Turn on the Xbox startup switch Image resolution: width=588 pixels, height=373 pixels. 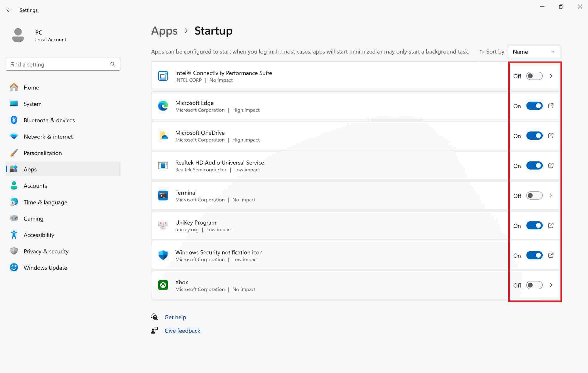click(x=534, y=285)
